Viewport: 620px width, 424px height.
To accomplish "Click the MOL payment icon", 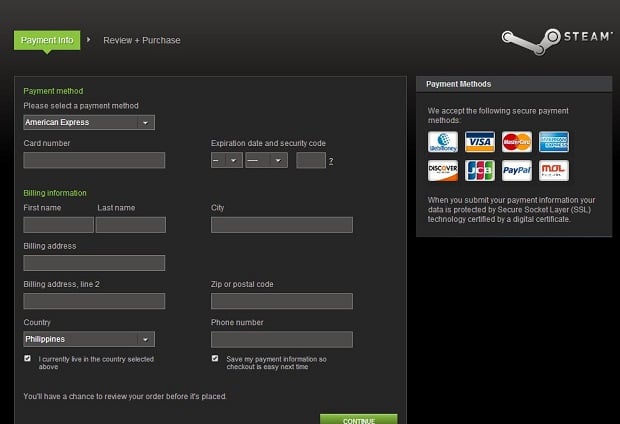I will (553, 171).
